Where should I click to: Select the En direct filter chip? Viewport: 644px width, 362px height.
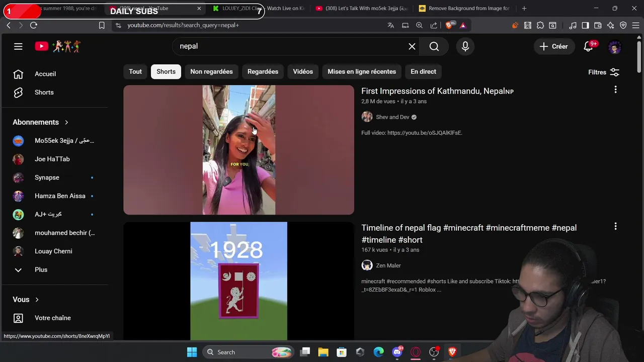coord(423,71)
